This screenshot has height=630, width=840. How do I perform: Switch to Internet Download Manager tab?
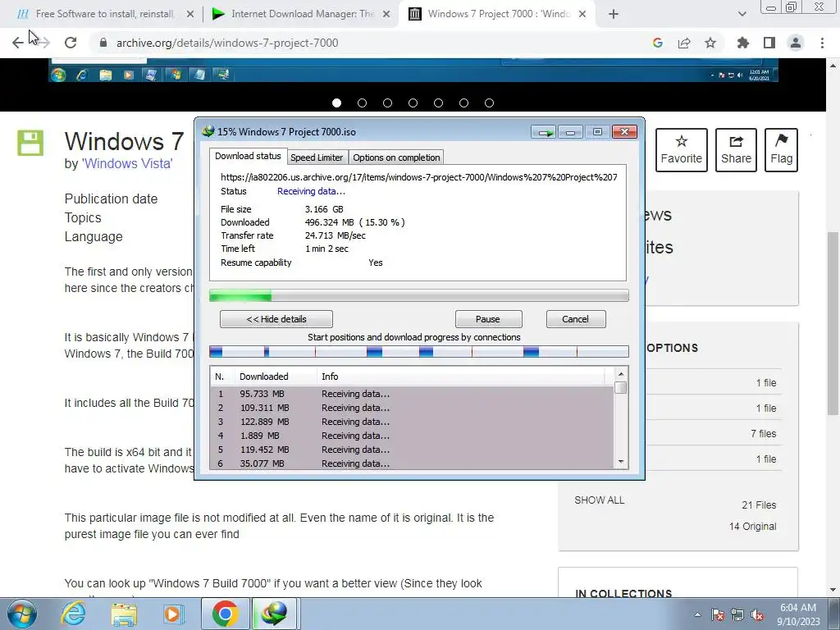point(301,15)
